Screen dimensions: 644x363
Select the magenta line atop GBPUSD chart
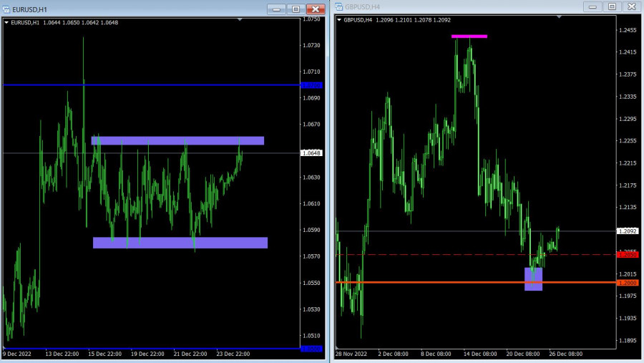(x=469, y=36)
